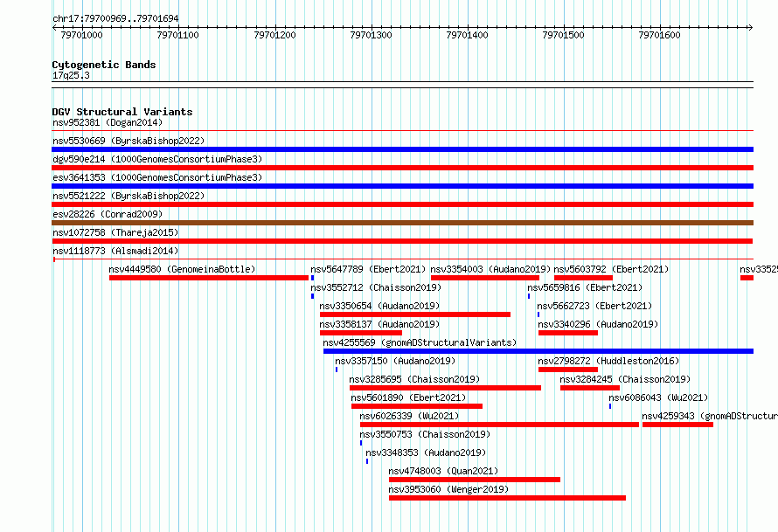The height and width of the screenshot is (532, 778).
Task: Click the red nsv3350654 (Audano2019) bar
Action: tap(415, 314)
